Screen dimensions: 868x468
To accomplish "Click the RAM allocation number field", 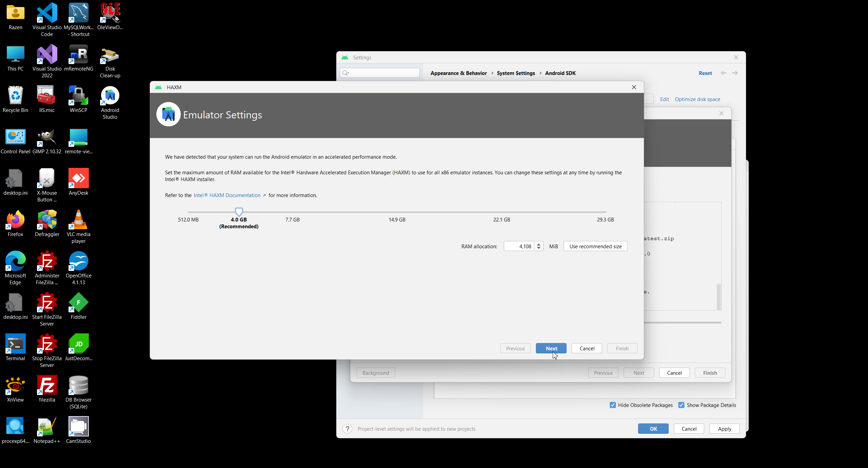I will (519, 246).
